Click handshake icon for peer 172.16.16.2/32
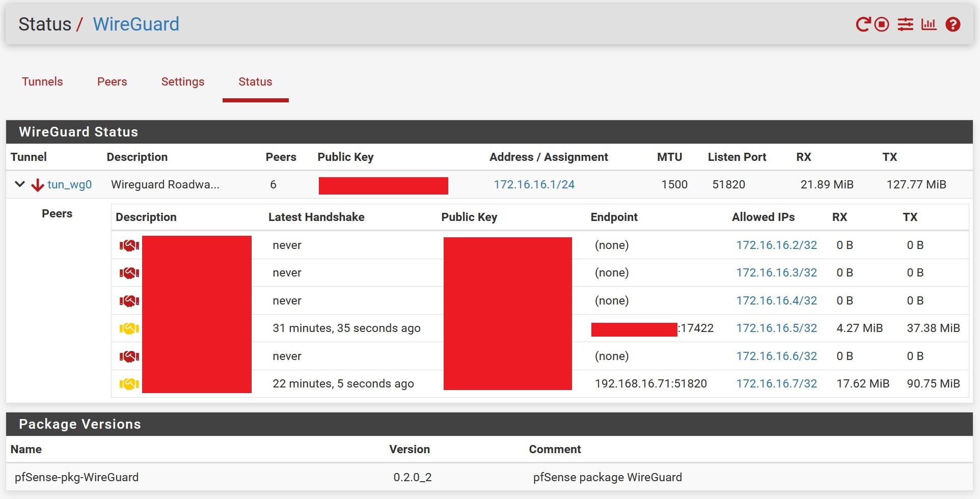This screenshot has width=980, height=499. pyautogui.click(x=129, y=245)
